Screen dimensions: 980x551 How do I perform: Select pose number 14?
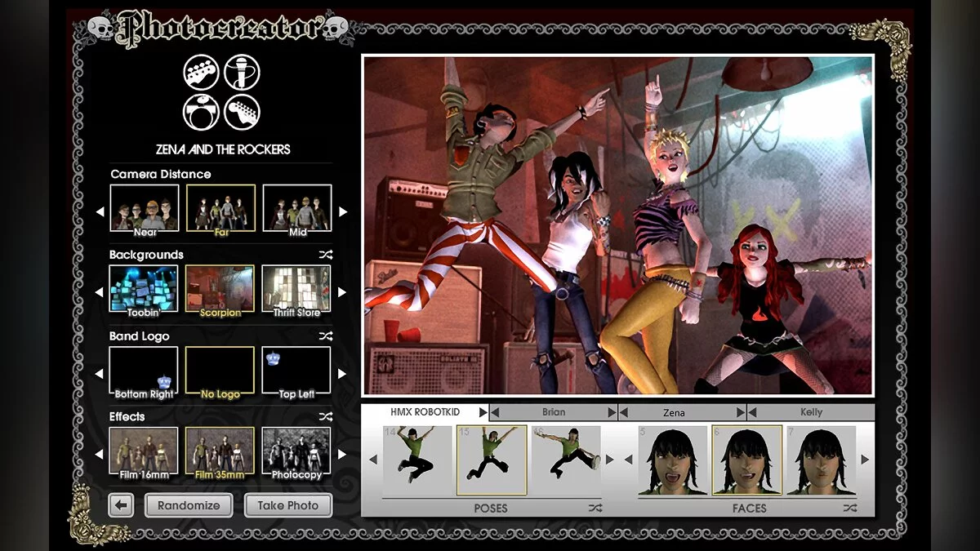[x=416, y=460]
